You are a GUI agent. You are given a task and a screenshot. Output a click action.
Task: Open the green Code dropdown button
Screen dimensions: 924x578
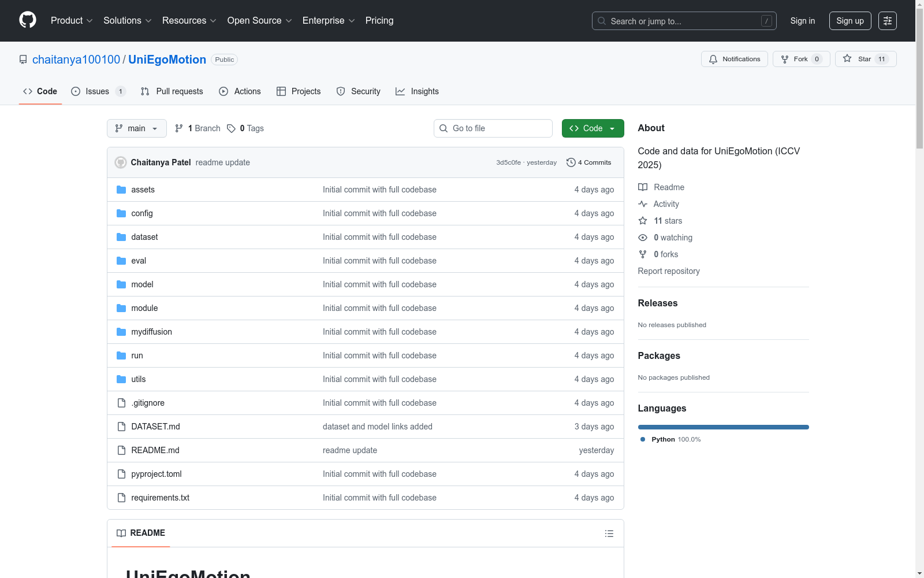coord(593,128)
